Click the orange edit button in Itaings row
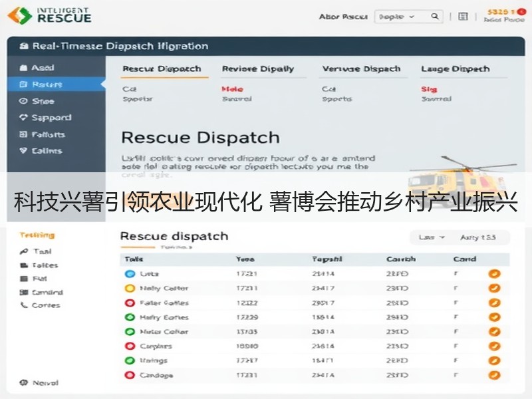The height and width of the screenshot is (399, 532). coord(494,360)
